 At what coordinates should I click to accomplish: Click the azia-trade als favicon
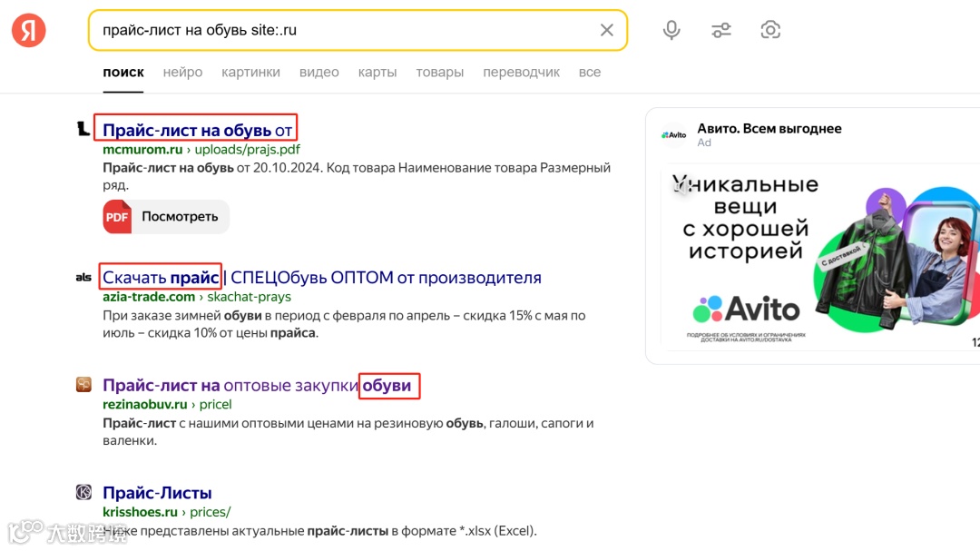click(x=83, y=277)
